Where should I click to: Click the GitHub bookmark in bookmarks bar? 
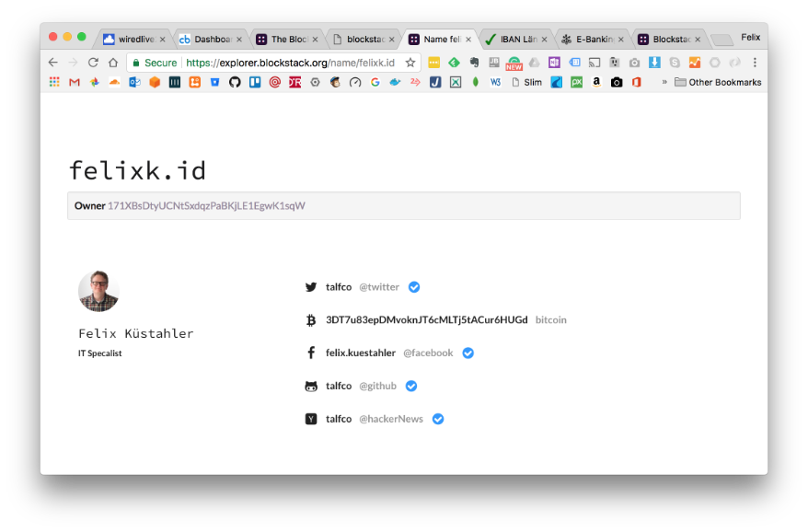[x=235, y=82]
